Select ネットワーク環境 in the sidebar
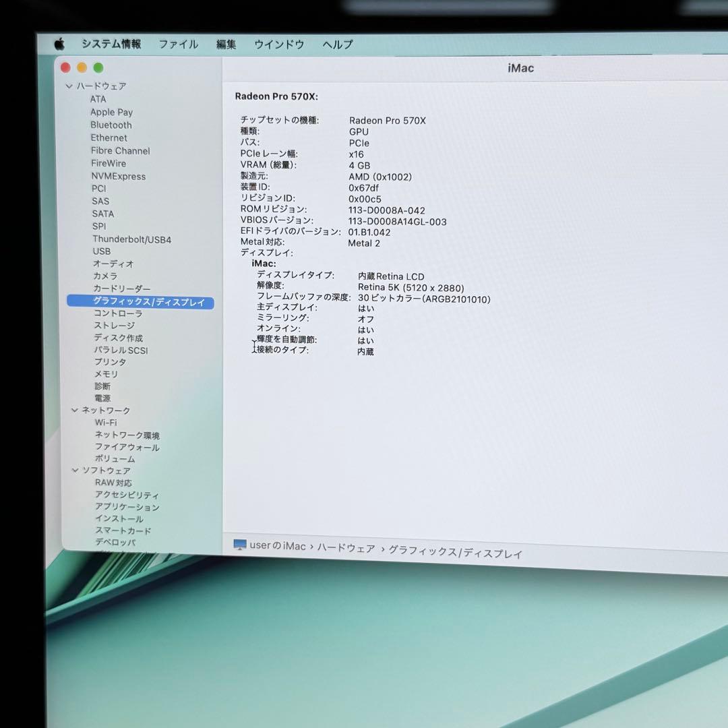Screen dimensions: 728x728 pos(127,435)
